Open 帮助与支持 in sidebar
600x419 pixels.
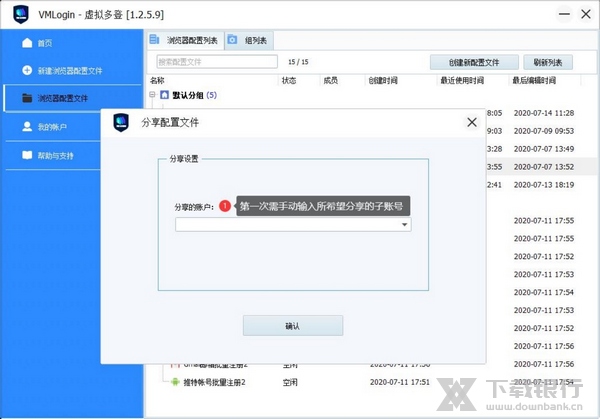(55, 156)
